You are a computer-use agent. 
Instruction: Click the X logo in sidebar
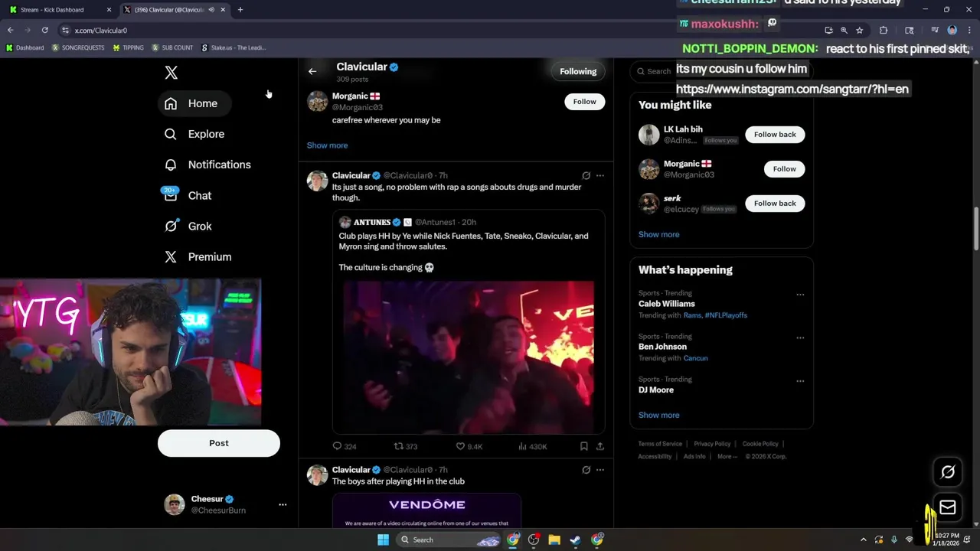[171, 73]
